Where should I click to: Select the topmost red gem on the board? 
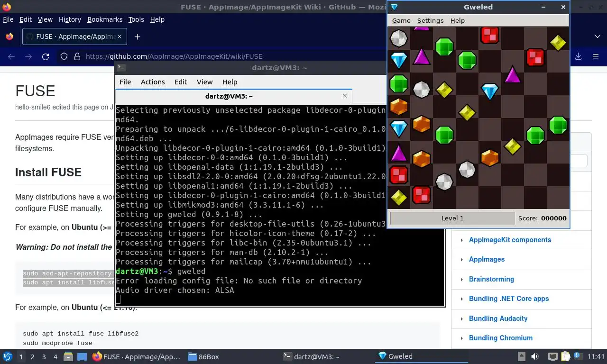(490, 35)
